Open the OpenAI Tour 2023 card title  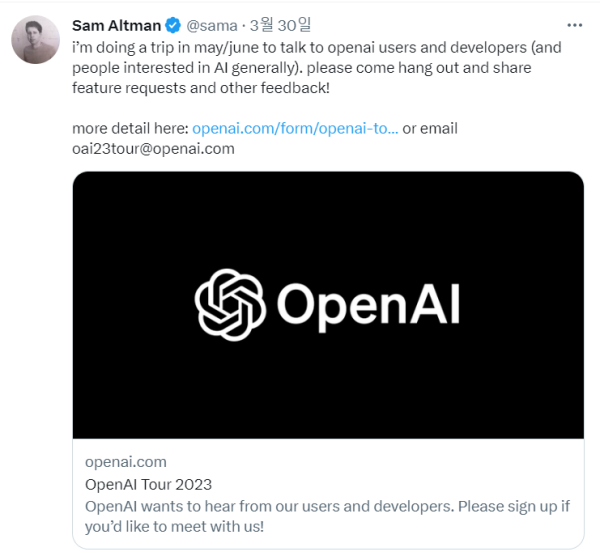click(x=148, y=484)
